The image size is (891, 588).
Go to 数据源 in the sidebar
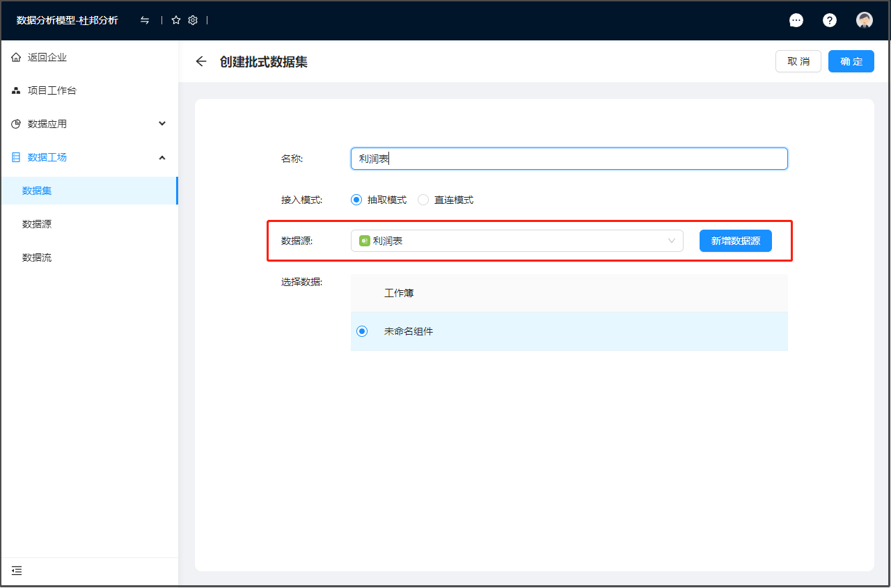coord(37,224)
